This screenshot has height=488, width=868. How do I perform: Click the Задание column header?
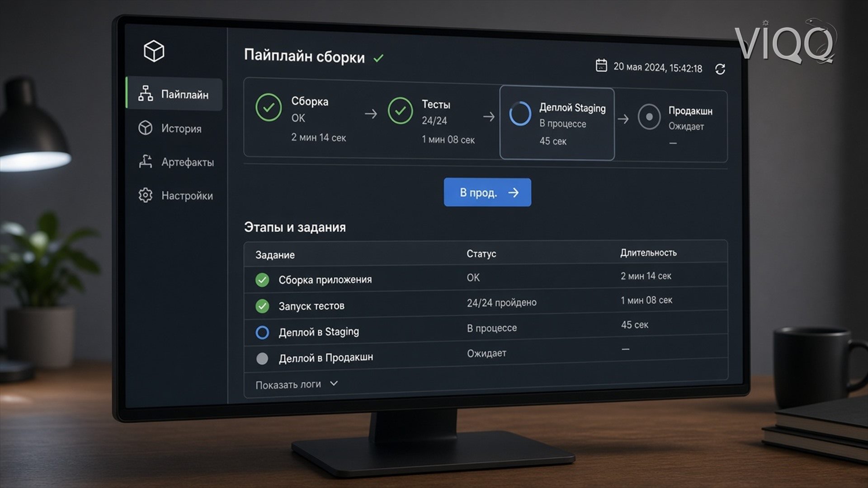(275, 255)
